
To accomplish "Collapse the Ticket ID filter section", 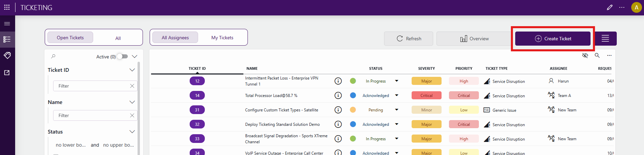I will click(132, 70).
